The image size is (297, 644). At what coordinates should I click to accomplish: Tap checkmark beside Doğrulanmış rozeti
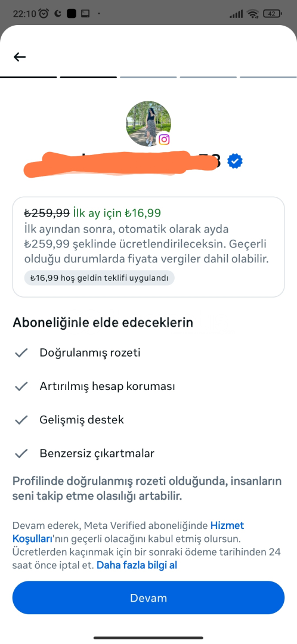(21, 353)
